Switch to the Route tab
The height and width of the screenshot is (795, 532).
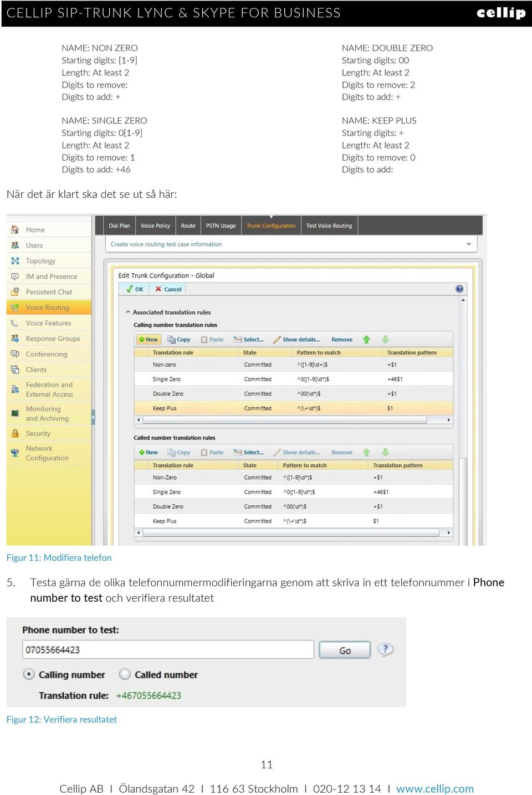click(x=188, y=225)
